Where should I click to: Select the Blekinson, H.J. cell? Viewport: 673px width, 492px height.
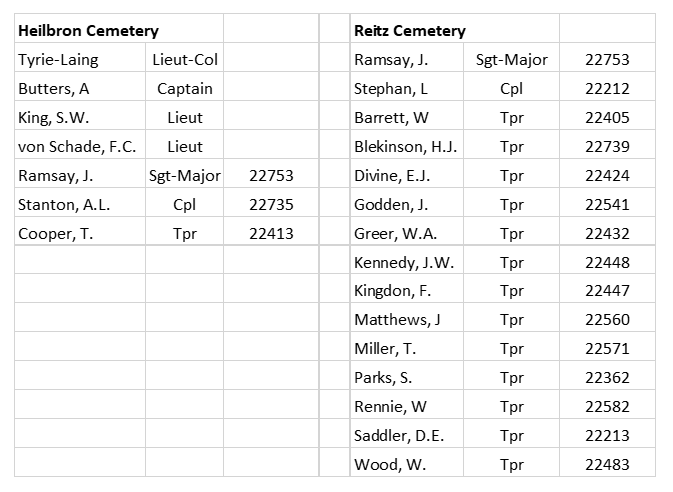point(407,144)
